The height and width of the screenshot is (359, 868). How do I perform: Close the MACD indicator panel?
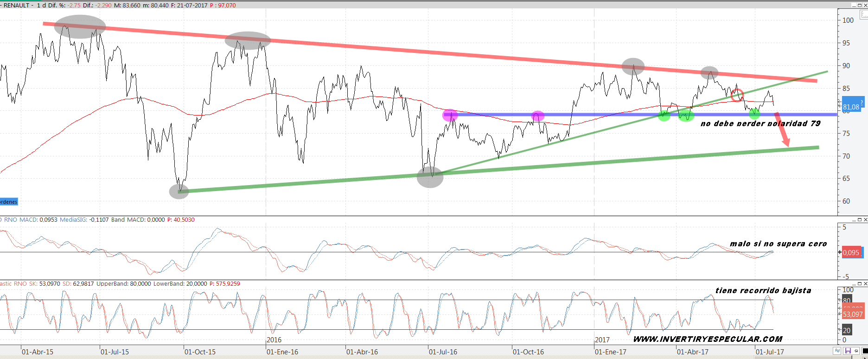(865, 220)
